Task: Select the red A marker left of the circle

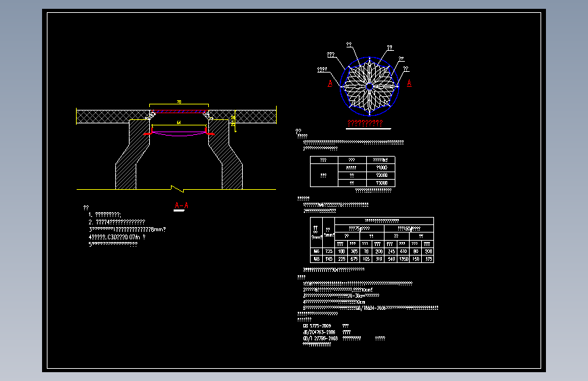Action: [330, 83]
